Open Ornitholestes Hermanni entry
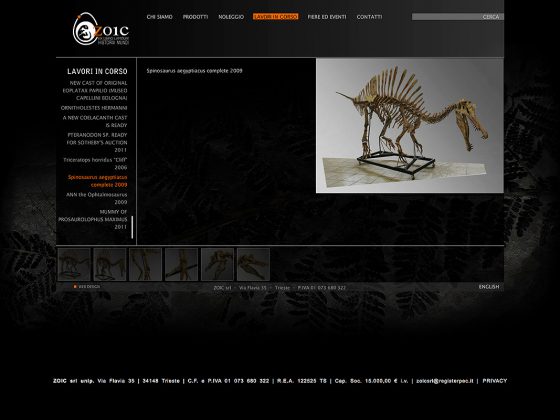Screen dimensions: 560x420 (x=94, y=108)
